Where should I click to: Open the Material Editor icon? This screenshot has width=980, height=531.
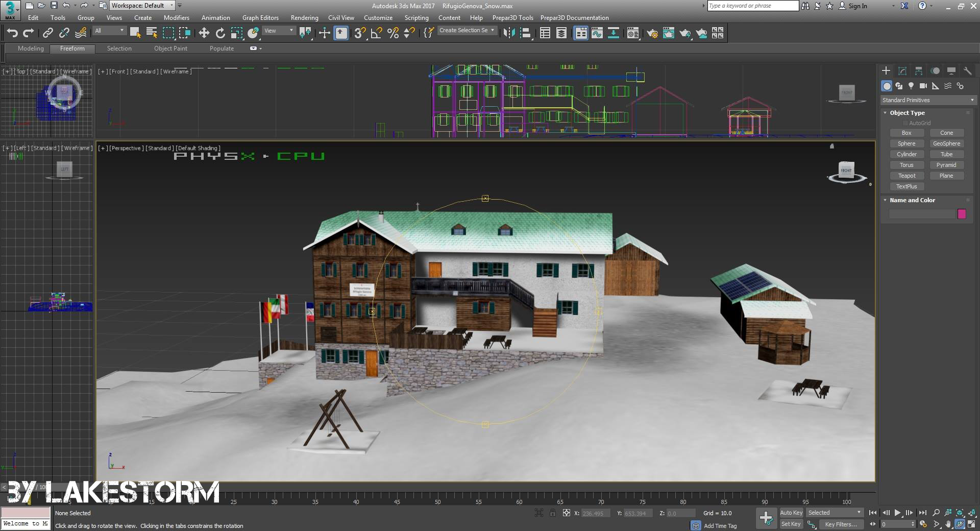(633, 33)
